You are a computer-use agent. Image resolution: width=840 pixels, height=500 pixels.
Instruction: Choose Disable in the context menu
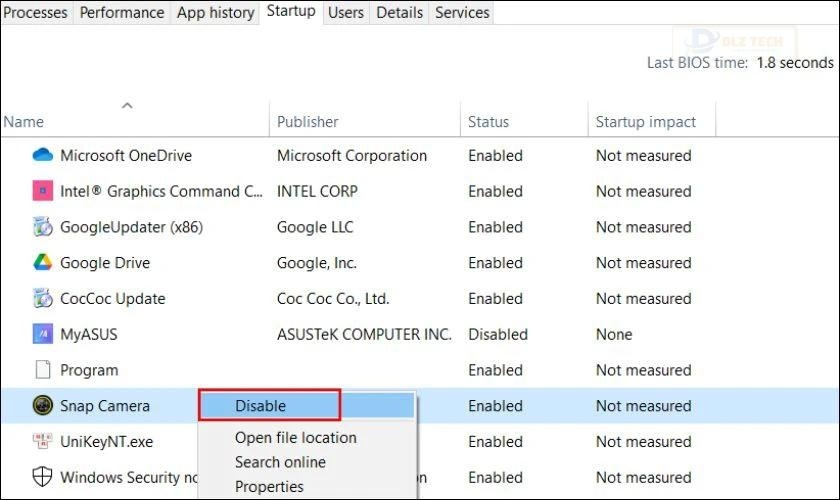[261, 406]
